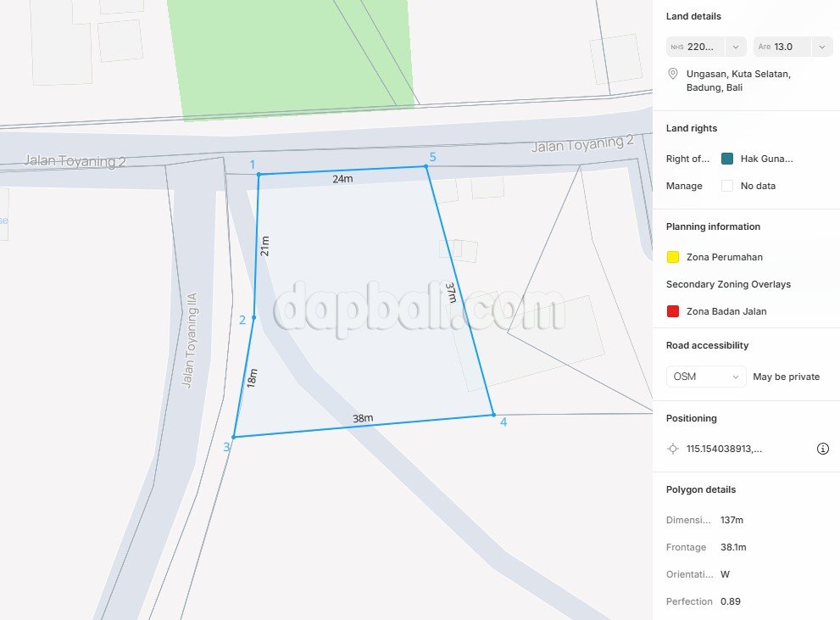Click the crosshair icon next to coordinates
840x620 pixels.
coord(673,449)
